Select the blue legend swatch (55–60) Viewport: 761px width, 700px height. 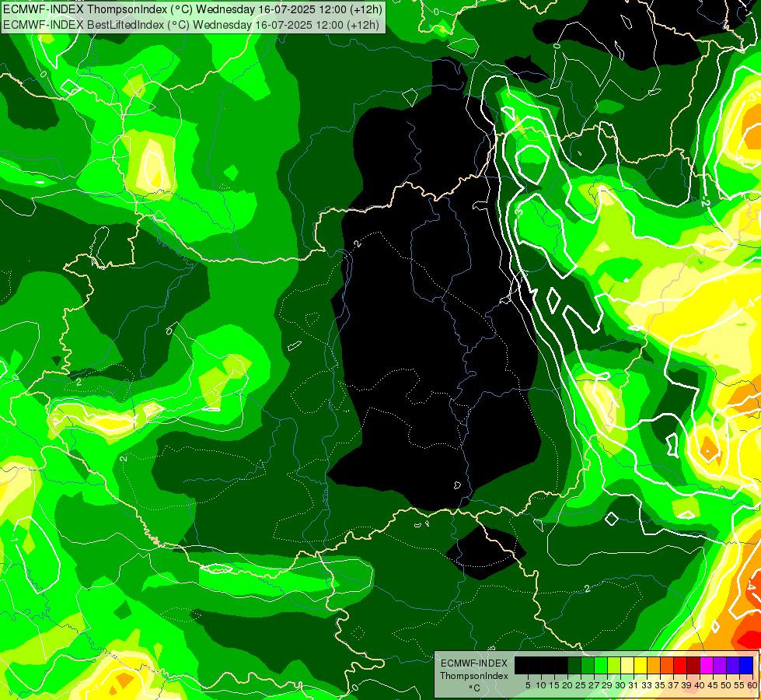pos(746,665)
